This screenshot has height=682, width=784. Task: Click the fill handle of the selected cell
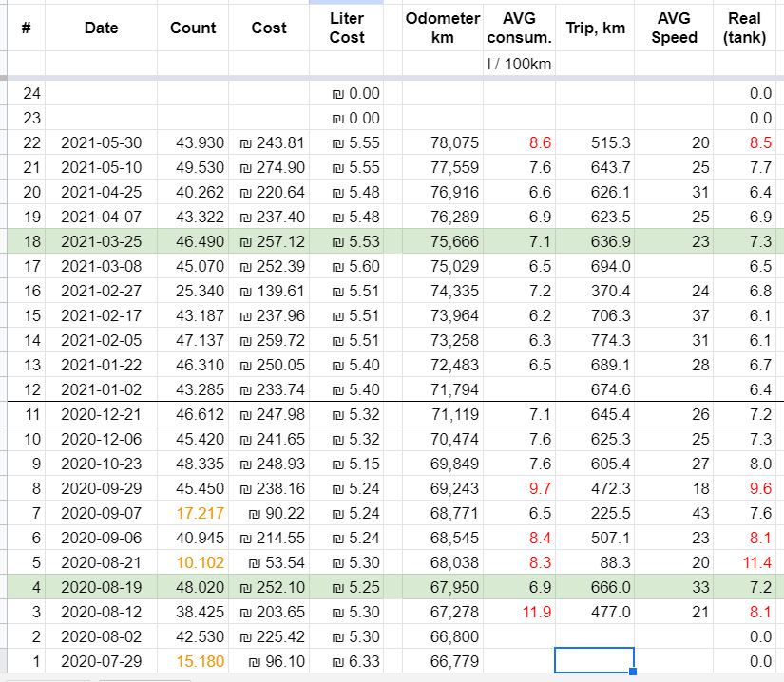coord(634,673)
